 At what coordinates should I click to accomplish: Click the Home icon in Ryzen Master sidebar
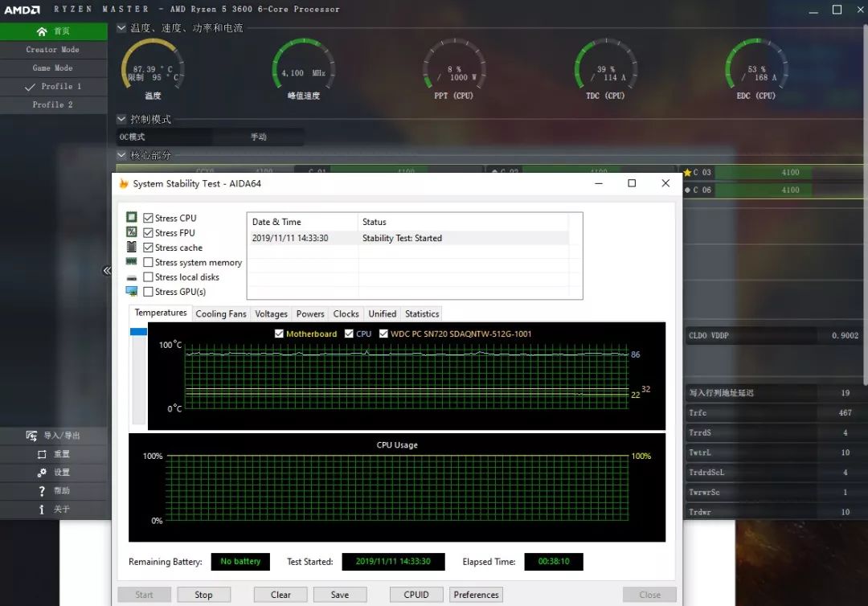(x=42, y=31)
